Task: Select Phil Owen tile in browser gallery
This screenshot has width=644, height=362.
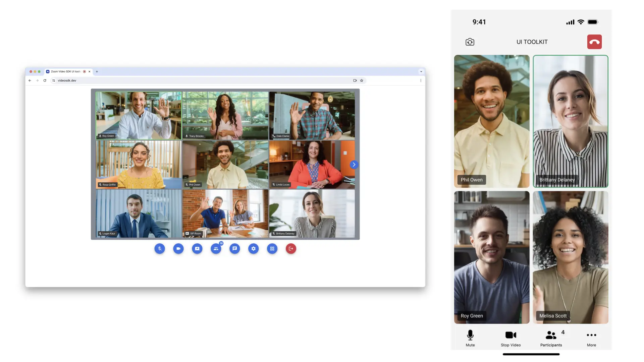Action: click(x=225, y=165)
